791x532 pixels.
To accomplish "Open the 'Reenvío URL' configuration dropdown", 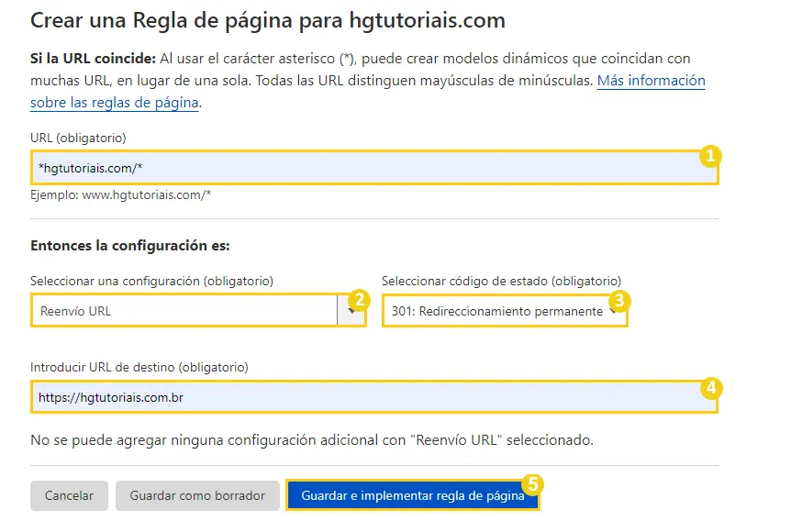I will click(x=198, y=311).
